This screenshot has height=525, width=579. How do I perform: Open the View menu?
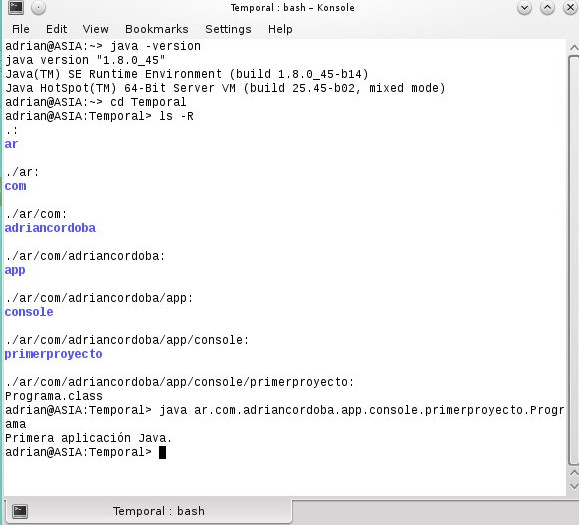(x=96, y=29)
